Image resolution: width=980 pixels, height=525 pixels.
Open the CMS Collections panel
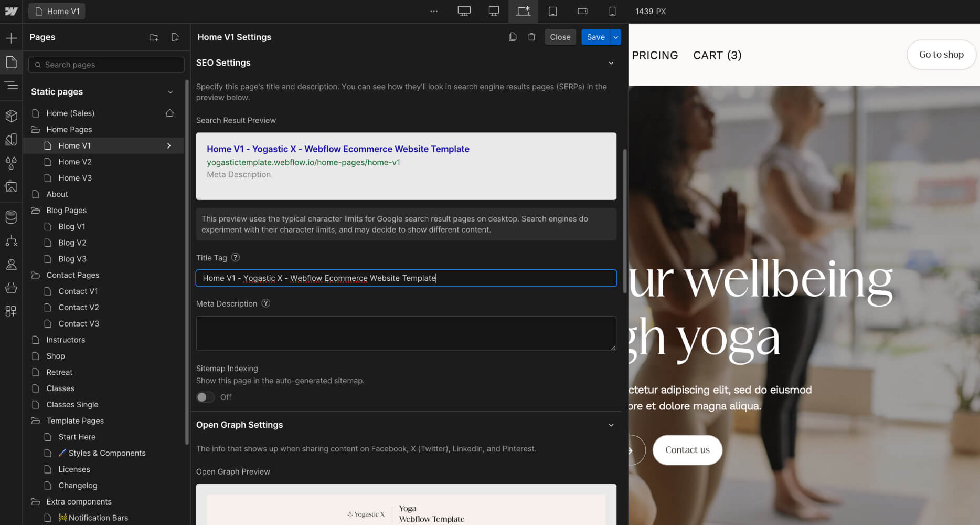(x=11, y=216)
